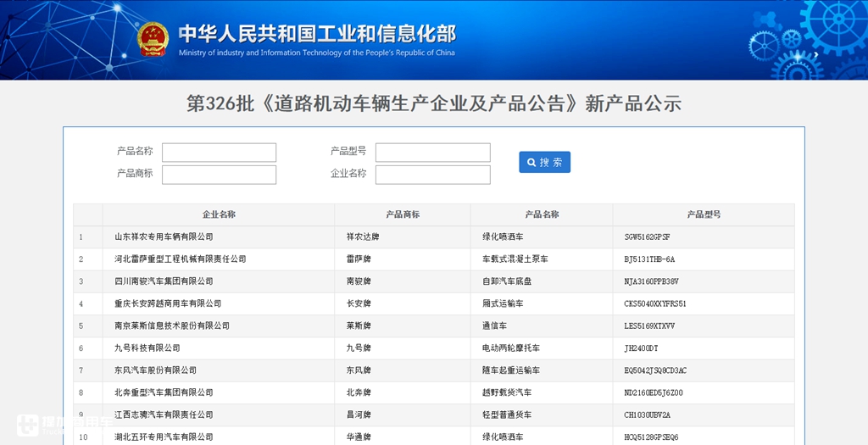
Task: Click model number EQ5042JSQ8CD3AC
Action: click(x=655, y=370)
